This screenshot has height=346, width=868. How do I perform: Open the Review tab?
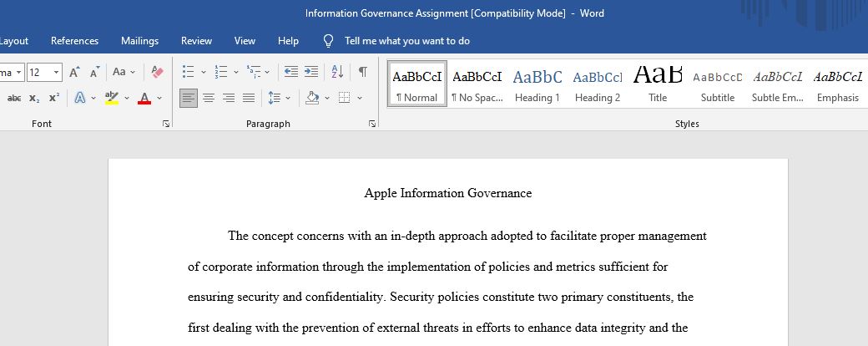tap(196, 40)
